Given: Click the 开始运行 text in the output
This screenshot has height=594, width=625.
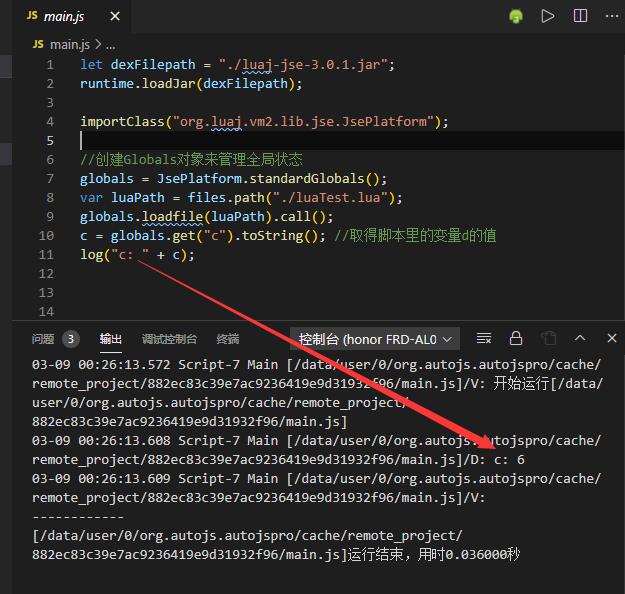Looking at the screenshot, I should coord(521,384).
